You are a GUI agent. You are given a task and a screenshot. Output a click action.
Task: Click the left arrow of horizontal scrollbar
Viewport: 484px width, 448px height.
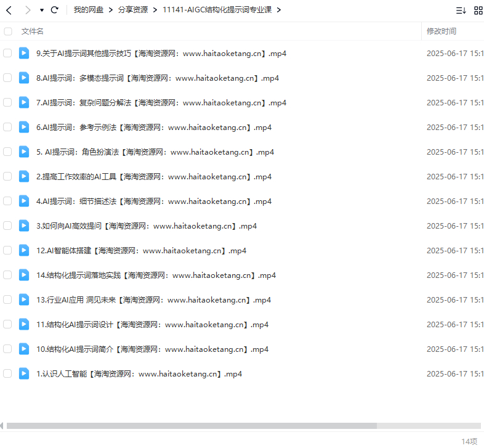(2, 426)
